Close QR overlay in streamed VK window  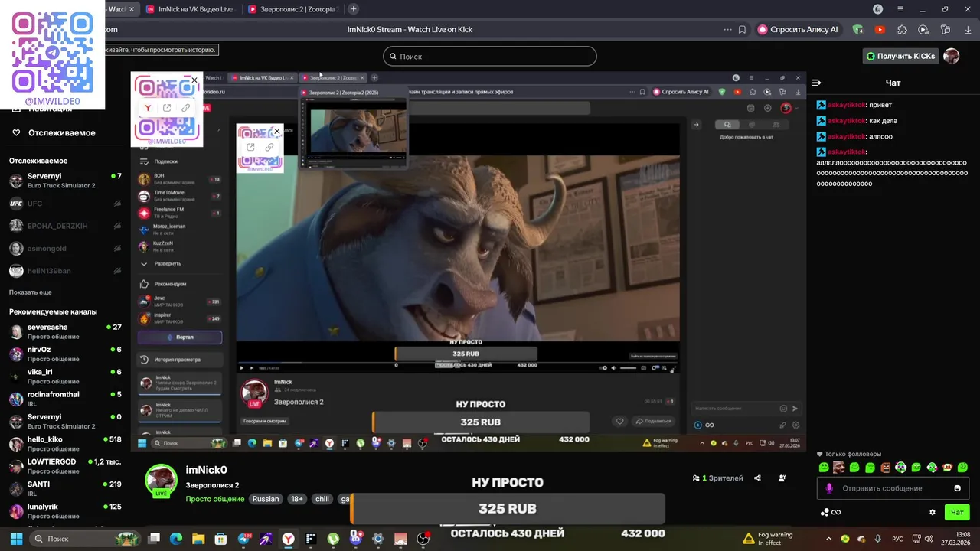pyautogui.click(x=277, y=132)
